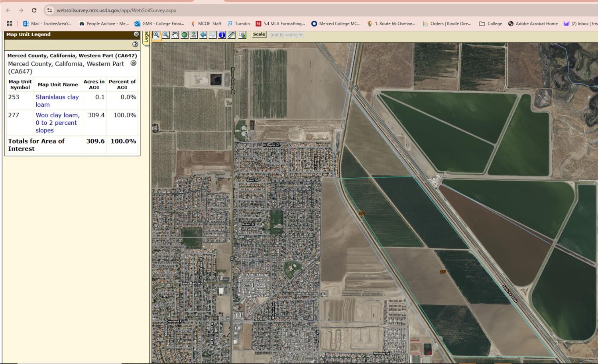Open the map scale dropdown
598x364 pixels.
tap(286, 35)
